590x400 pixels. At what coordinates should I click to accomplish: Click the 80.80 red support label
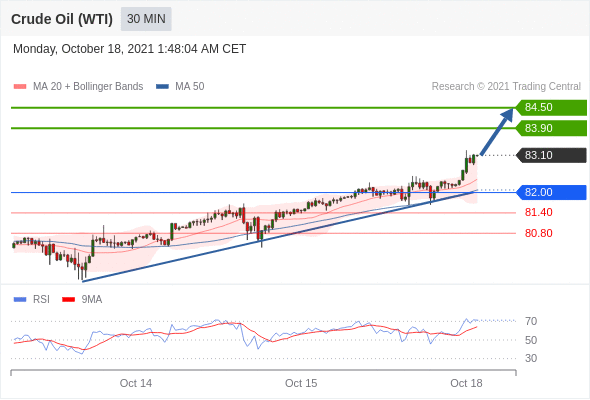538,233
